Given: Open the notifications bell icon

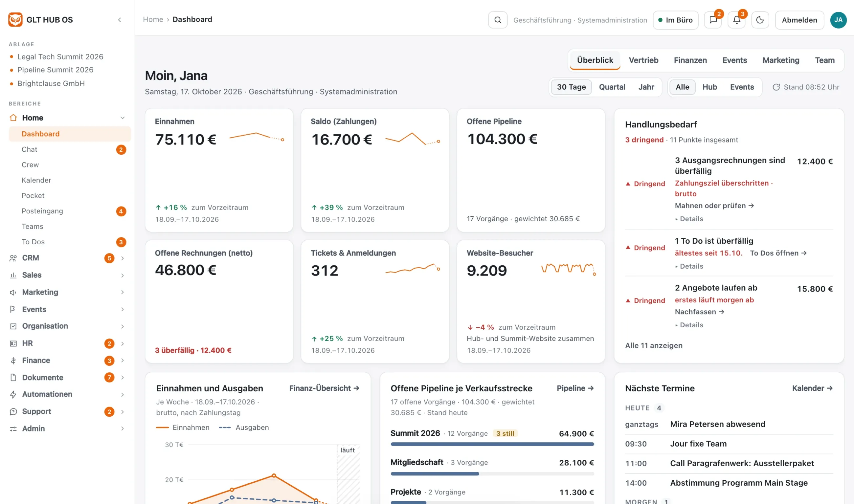Looking at the screenshot, I should point(736,20).
